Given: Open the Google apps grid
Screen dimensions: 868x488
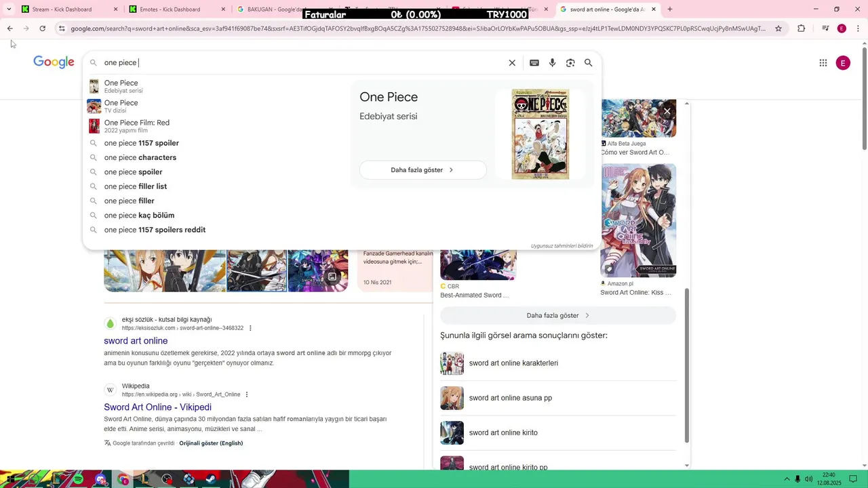Looking at the screenshot, I should click(x=823, y=63).
